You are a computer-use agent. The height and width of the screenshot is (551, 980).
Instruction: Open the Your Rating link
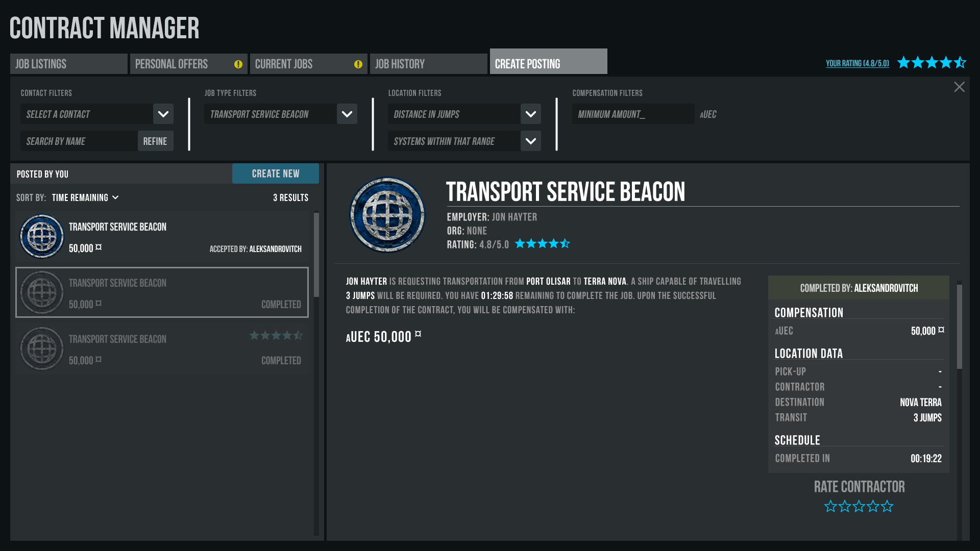(x=857, y=63)
